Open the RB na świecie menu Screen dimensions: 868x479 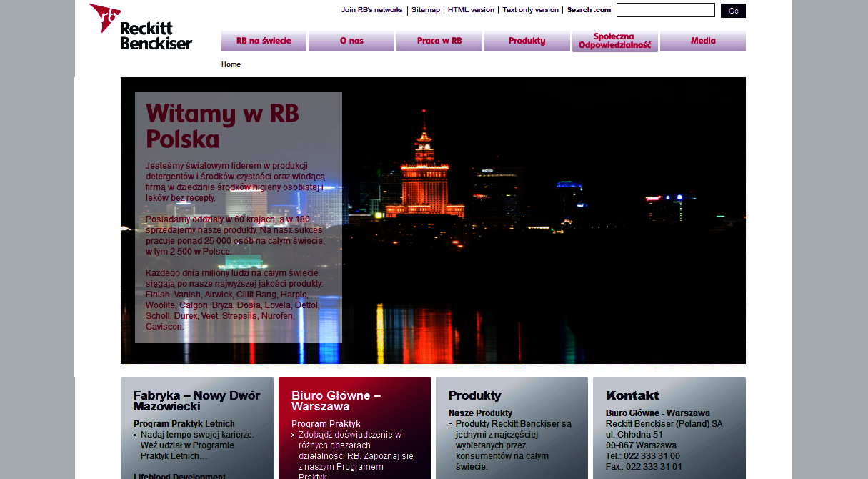264,41
